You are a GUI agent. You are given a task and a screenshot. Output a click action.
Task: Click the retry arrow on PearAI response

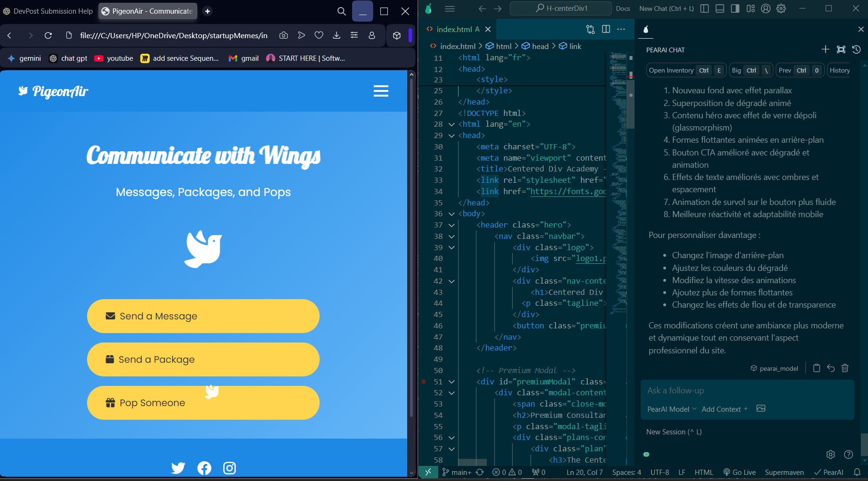(x=831, y=368)
